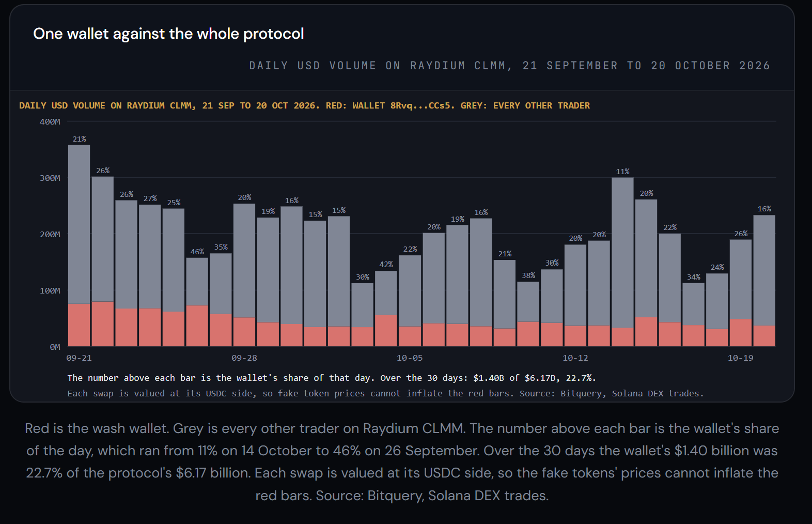
Task: Click the 100M y-axis label
Action: pos(50,290)
